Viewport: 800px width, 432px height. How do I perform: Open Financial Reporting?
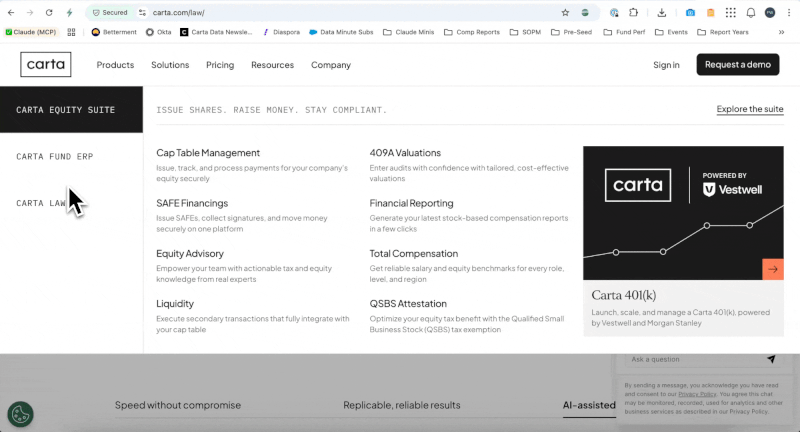point(411,203)
